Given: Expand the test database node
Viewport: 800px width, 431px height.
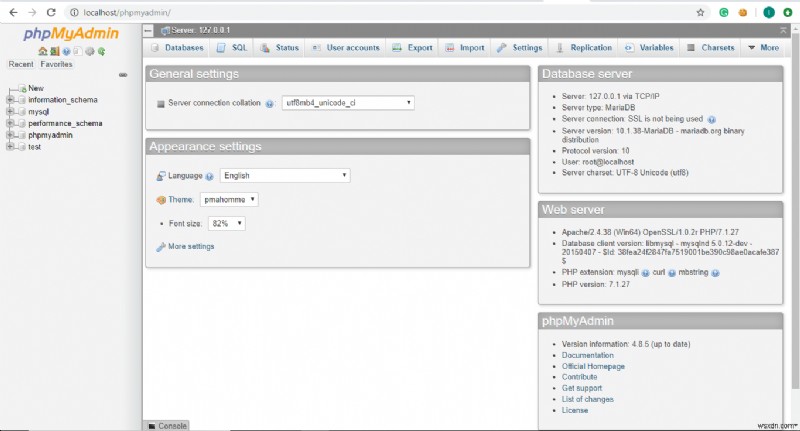Looking at the screenshot, I should pyautogui.click(x=10, y=147).
